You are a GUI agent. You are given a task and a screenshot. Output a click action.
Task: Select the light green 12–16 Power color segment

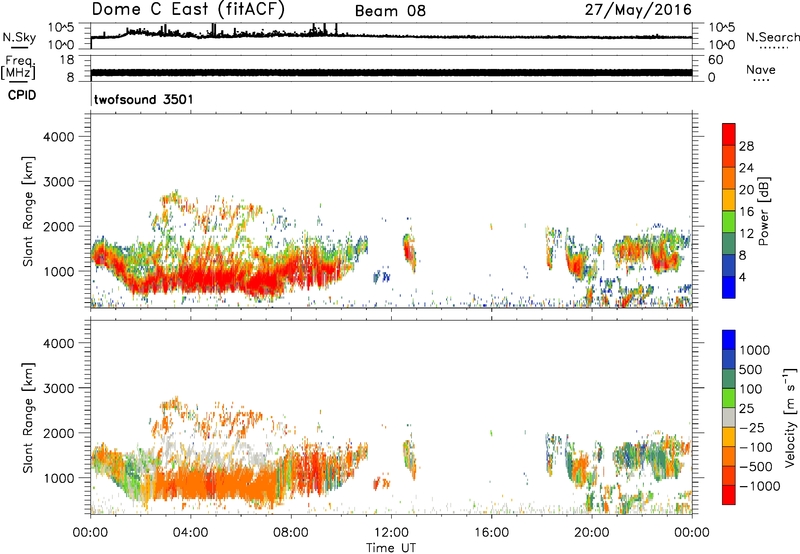tap(729, 222)
